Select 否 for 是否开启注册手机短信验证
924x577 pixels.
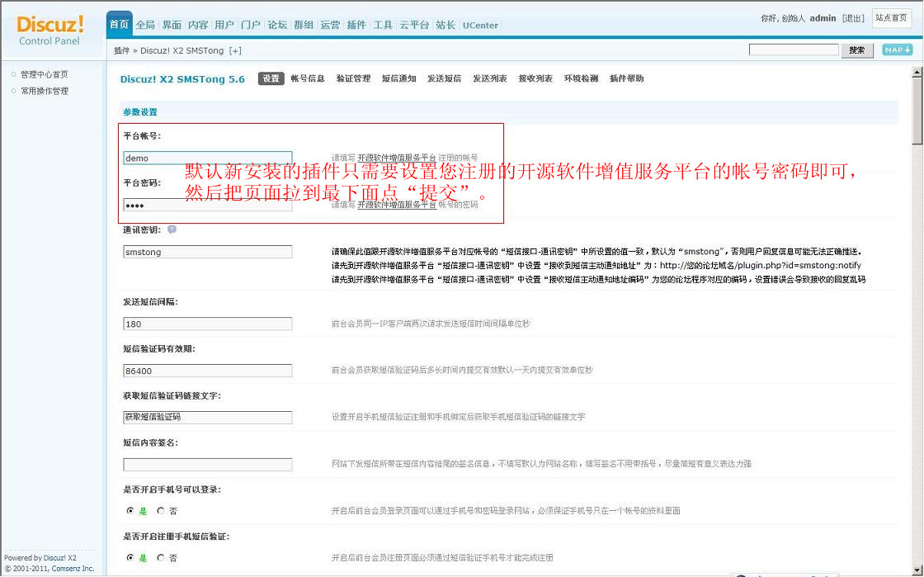pyautogui.click(x=160, y=557)
